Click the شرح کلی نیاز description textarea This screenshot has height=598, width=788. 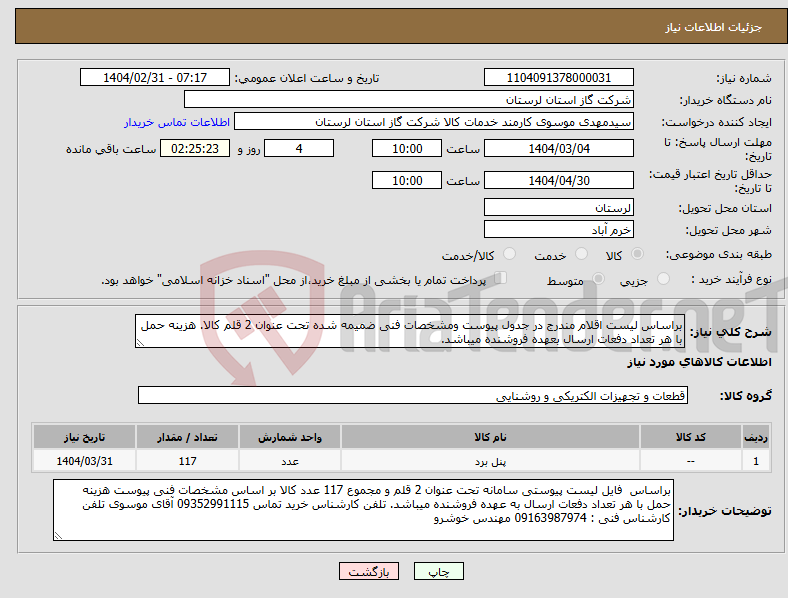coord(410,331)
